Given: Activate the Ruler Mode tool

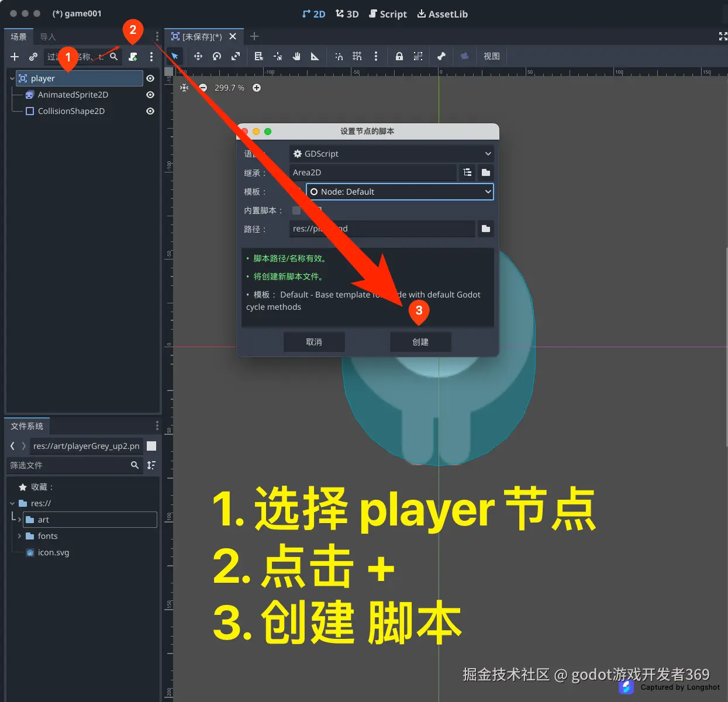Looking at the screenshot, I should point(315,56).
